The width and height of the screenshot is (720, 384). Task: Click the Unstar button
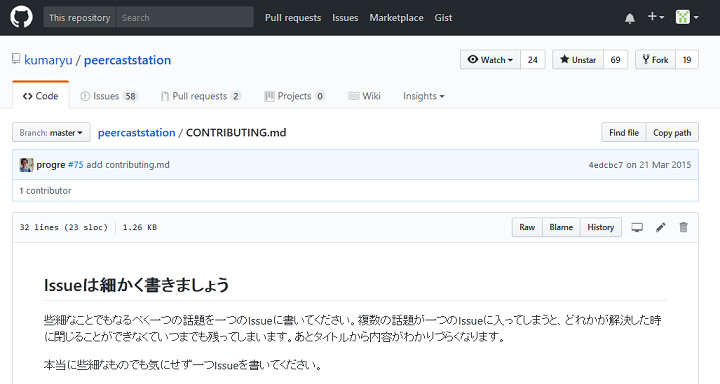click(578, 60)
